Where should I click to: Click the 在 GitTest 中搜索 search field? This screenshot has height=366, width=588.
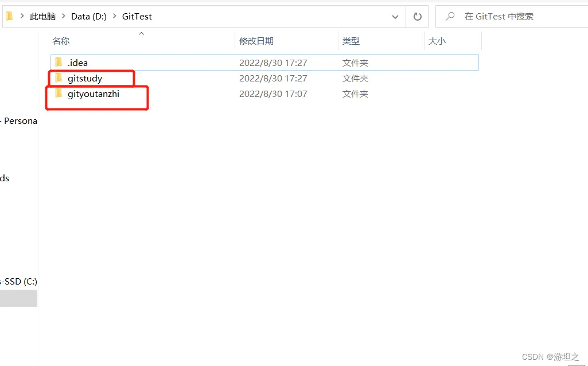tap(512, 17)
